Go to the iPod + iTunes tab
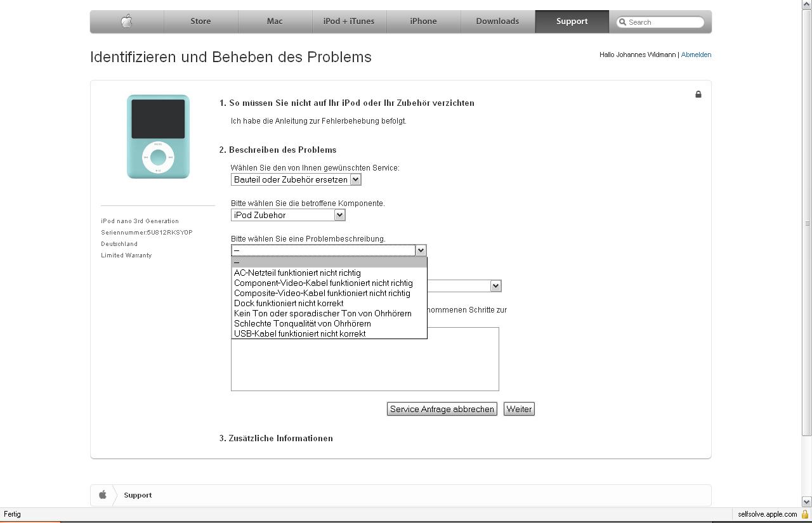The height and width of the screenshot is (523, 812). 349,22
